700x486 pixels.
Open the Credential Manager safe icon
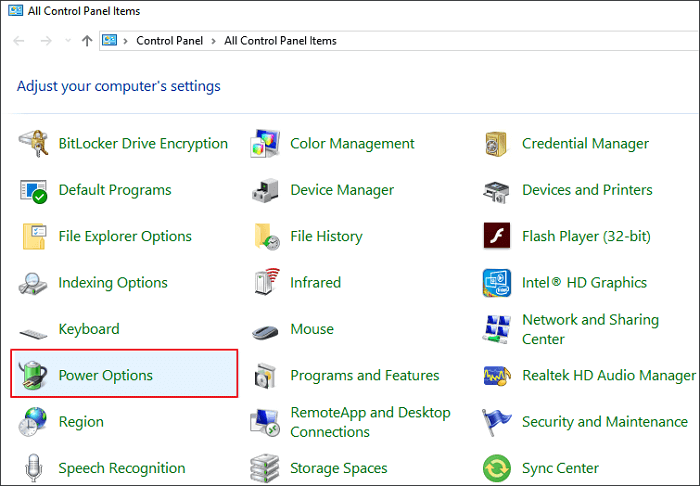497,143
